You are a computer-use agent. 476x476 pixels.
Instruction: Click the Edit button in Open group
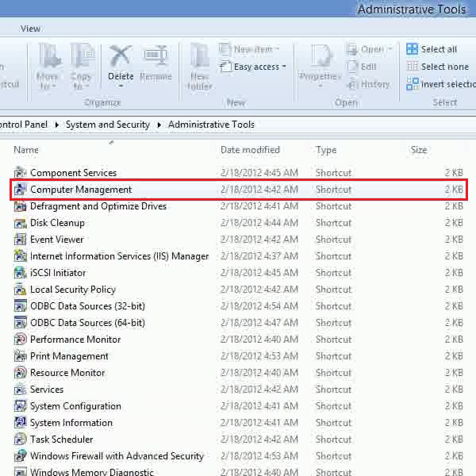click(363, 66)
